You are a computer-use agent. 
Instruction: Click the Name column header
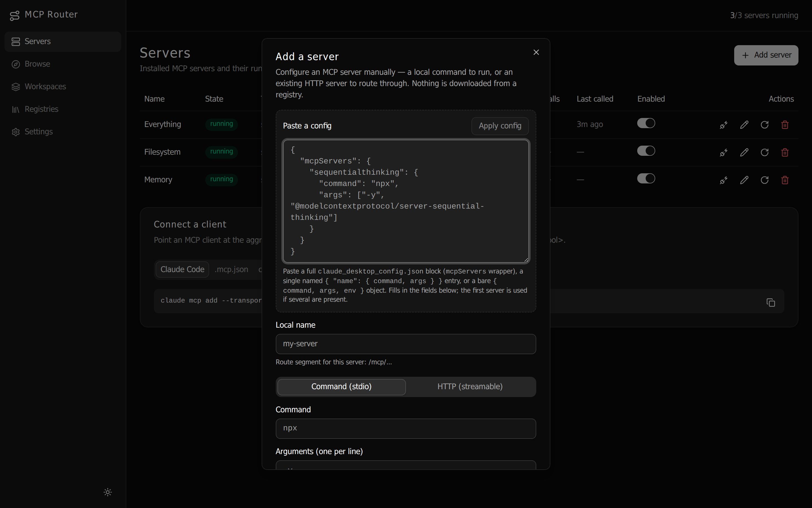pos(154,99)
